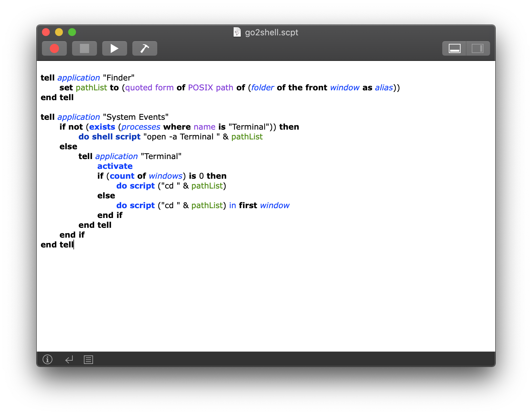Image resolution: width=532 pixels, height=415 pixels.
Task: Show the script description pane
Action: coord(47,359)
